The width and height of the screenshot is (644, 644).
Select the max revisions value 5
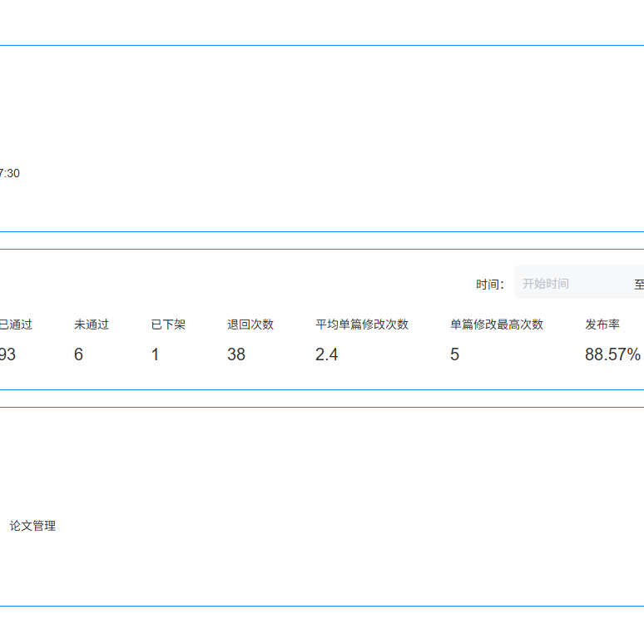point(455,354)
